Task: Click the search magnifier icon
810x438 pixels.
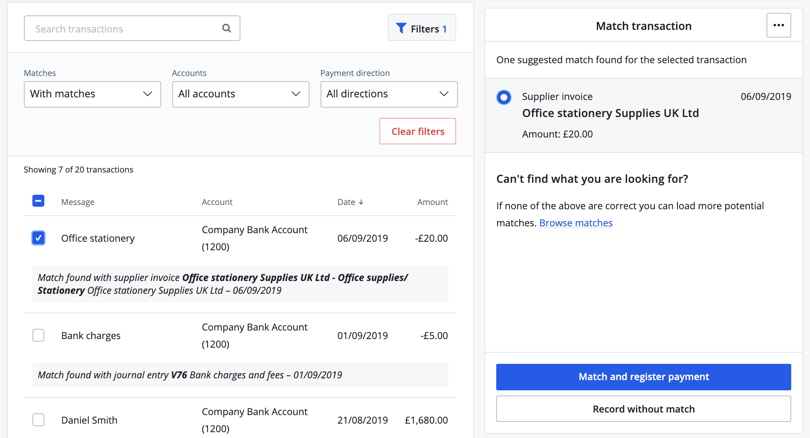Action: click(227, 29)
